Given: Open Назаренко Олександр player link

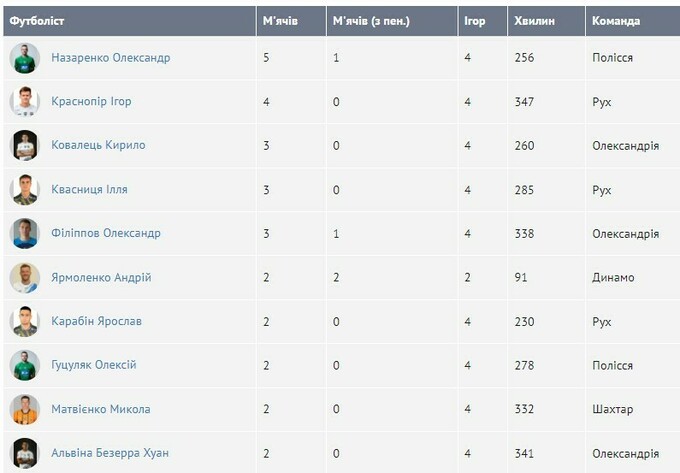Looking at the screenshot, I should [x=110, y=58].
